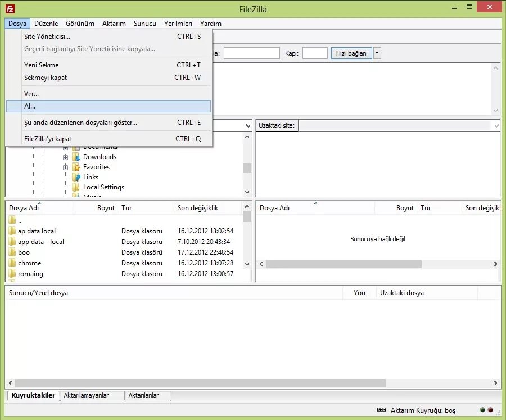Click folder icon beside 'romaing'
Screen dimensions: 506x420
[x=12, y=273]
